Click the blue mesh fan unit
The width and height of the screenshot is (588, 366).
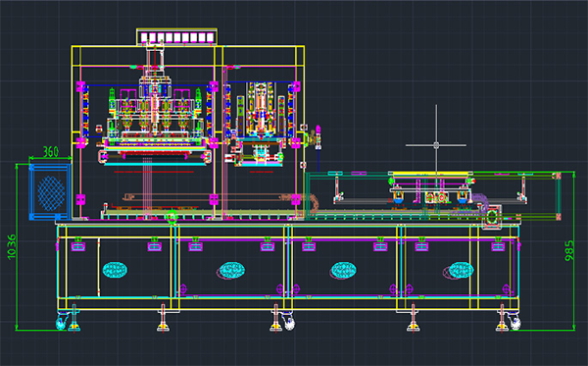click(x=50, y=191)
